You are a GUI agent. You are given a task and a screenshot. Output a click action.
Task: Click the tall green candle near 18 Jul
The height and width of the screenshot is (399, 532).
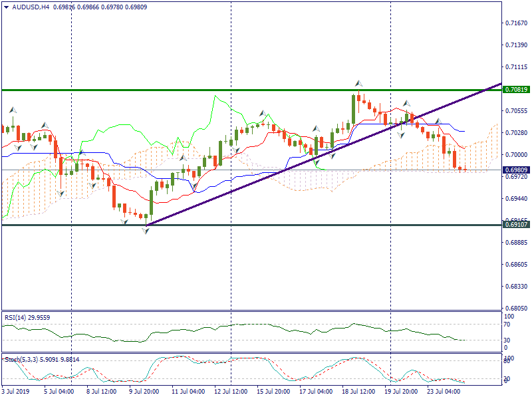pyautogui.click(x=353, y=108)
